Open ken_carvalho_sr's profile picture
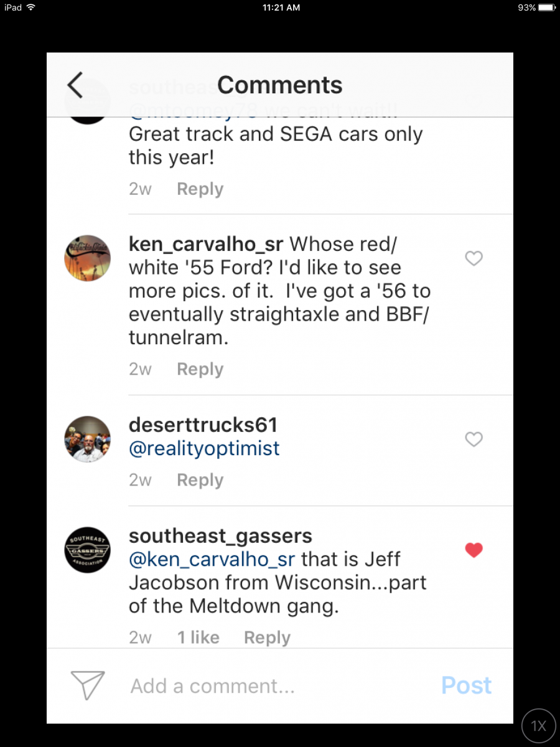This screenshot has height=747, width=560. [88, 258]
